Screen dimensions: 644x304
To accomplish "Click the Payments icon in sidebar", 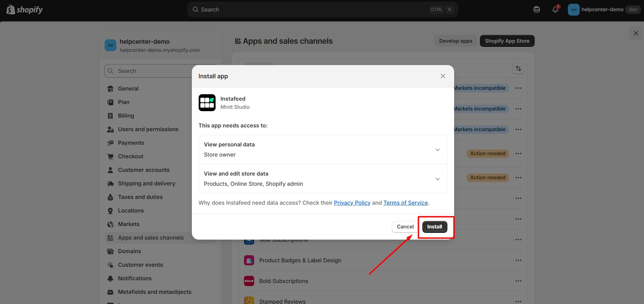I will pos(110,143).
